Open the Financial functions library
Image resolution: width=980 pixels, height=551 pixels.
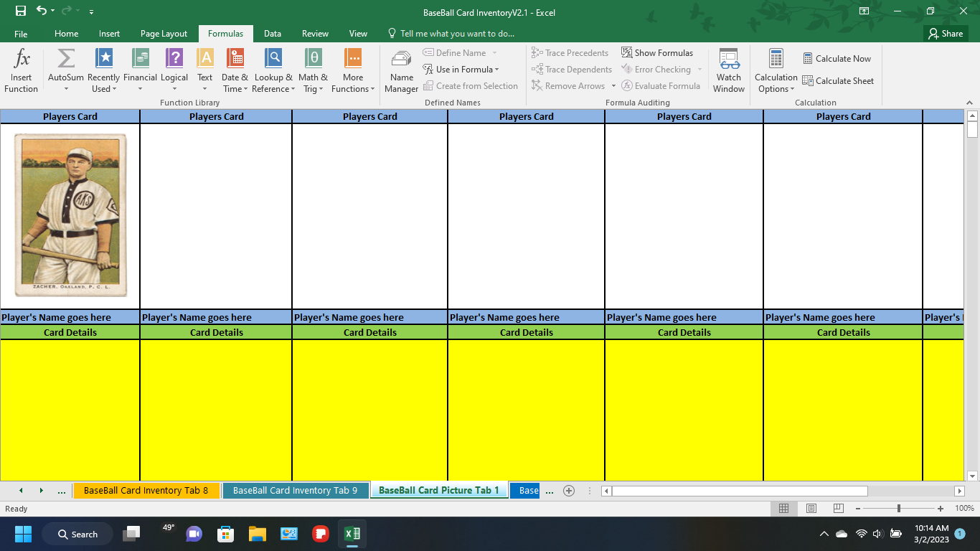pos(140,71)
